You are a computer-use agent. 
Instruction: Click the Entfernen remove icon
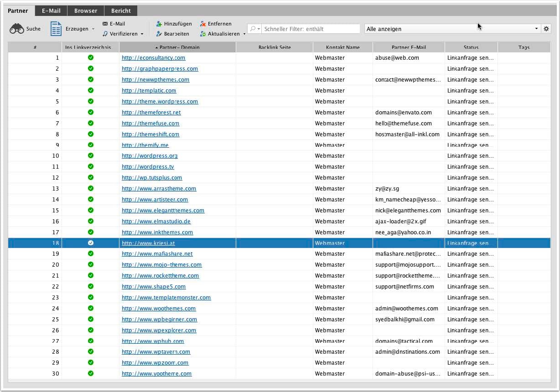203,24
